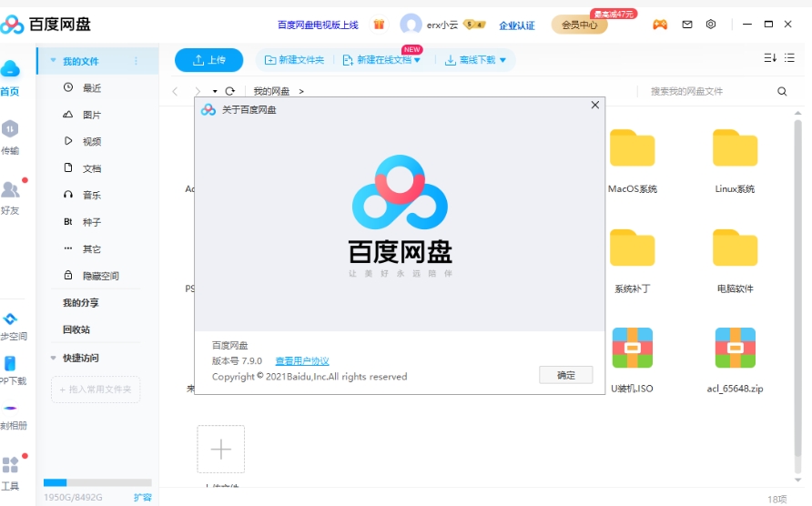Open the 我的文件 more options dots
812x506 pixels.
[137, 61]
